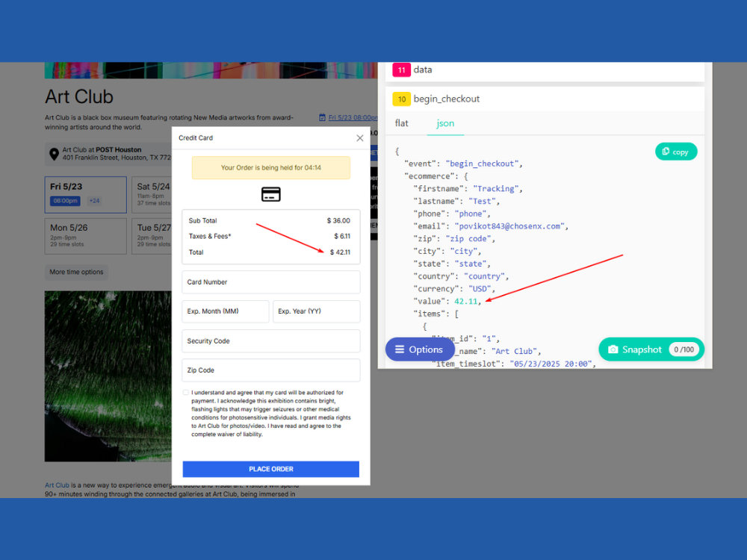Copy the JSON with copy button

[x=676, y=152]
